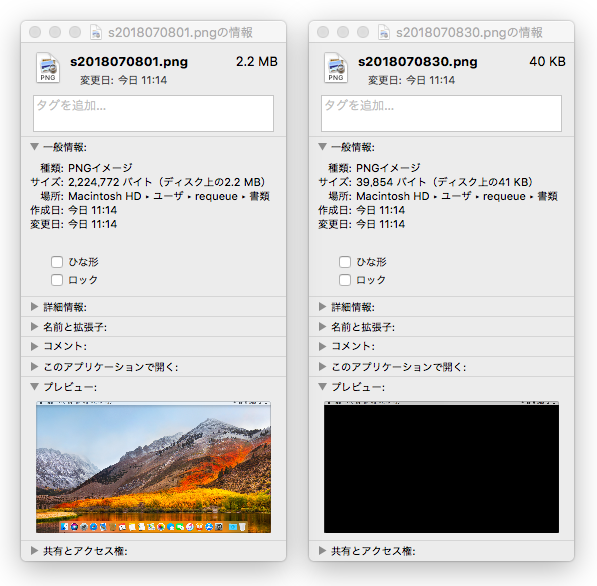The height and width of the screenshot is (586, 597).
Task: Click the black preview thumbnail of s2018070830.png
Action: (441, 467)
